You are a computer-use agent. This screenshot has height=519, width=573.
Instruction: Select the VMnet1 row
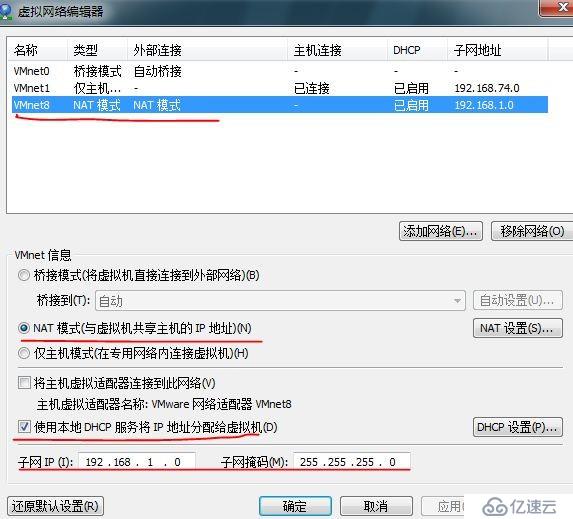pos(280,88)
